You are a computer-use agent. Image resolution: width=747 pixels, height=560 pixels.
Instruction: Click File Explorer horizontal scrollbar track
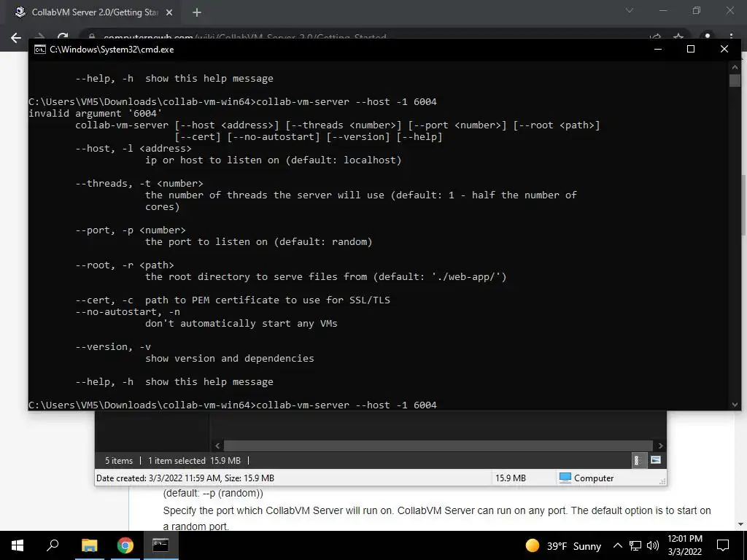[x=438, y=446]
